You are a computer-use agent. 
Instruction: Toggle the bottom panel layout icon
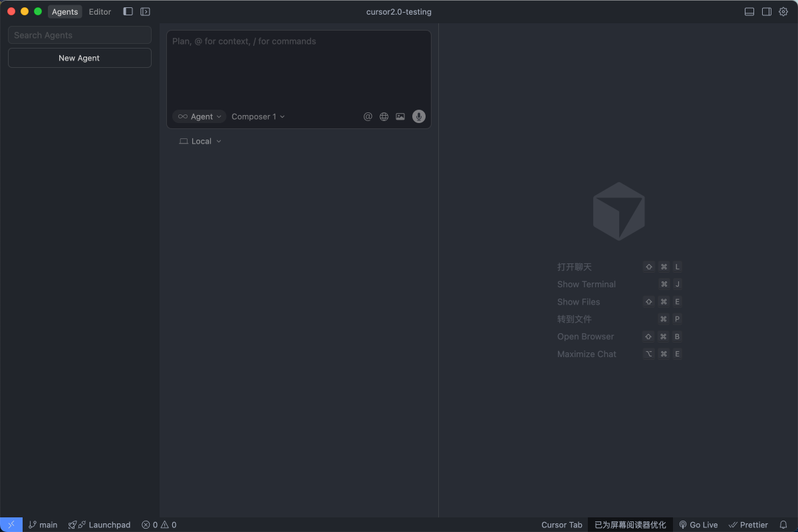(x=749, y=11)
